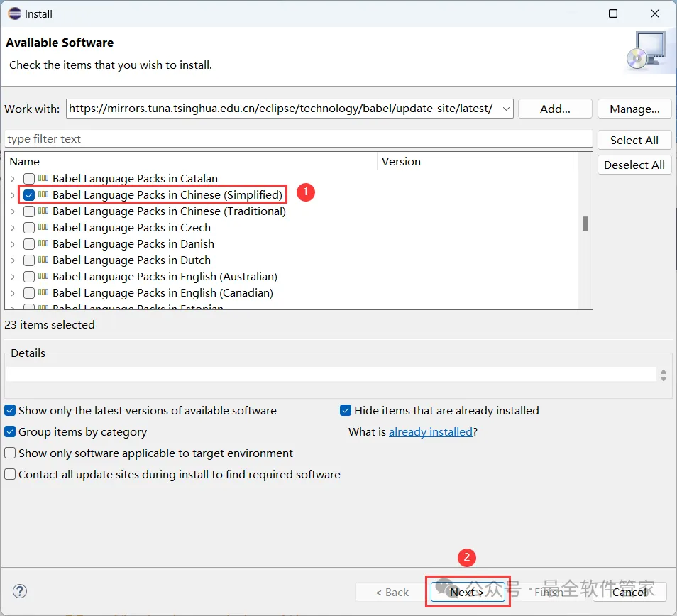Open the already installed link
The image size is (677, 616).
pyautogui.click(x=431, y=431)
